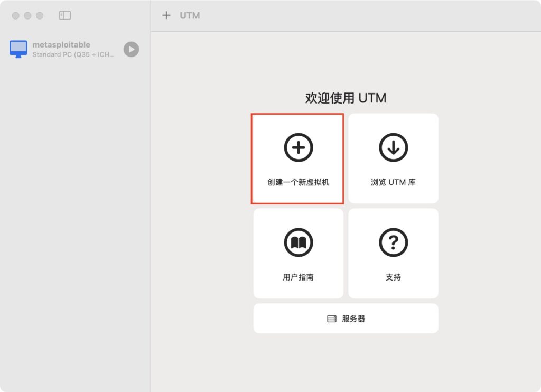Select metasploitable virtual machine name
This screenshot has width=541, height=392.
[x=61, y=44]
